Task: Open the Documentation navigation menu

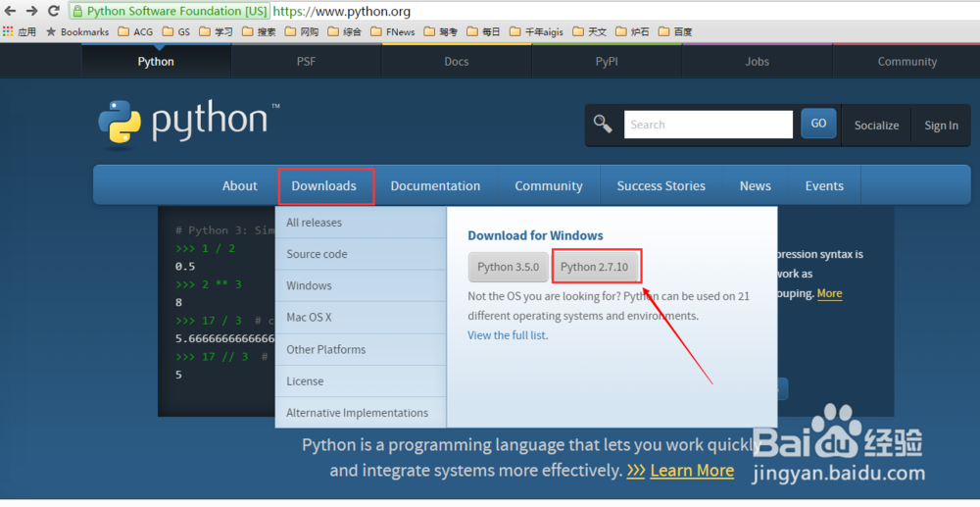Action: click(436, 185)
